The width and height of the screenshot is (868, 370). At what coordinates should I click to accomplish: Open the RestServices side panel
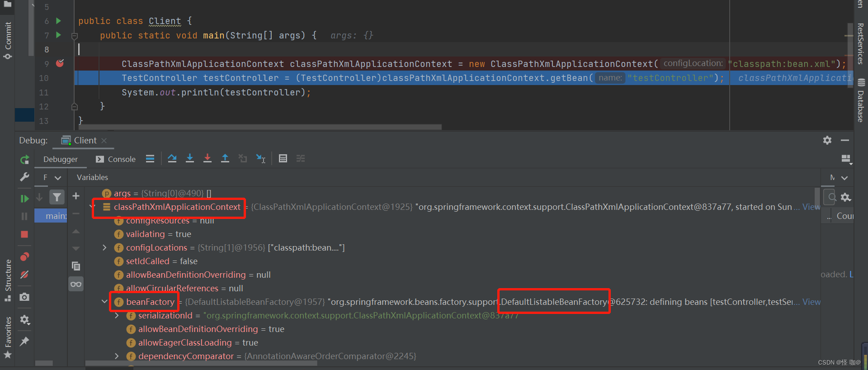coord(860,43)
